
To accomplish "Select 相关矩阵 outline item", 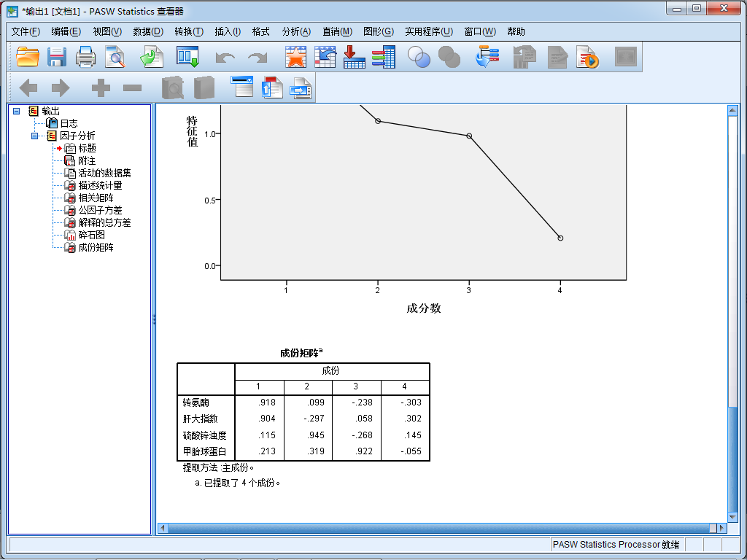I will (x=96, y=198).
